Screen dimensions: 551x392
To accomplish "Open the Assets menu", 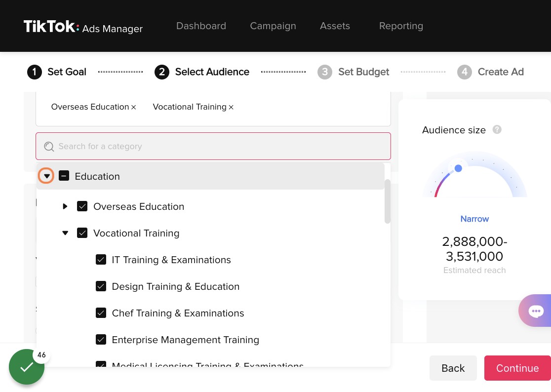I will [335, 26].
